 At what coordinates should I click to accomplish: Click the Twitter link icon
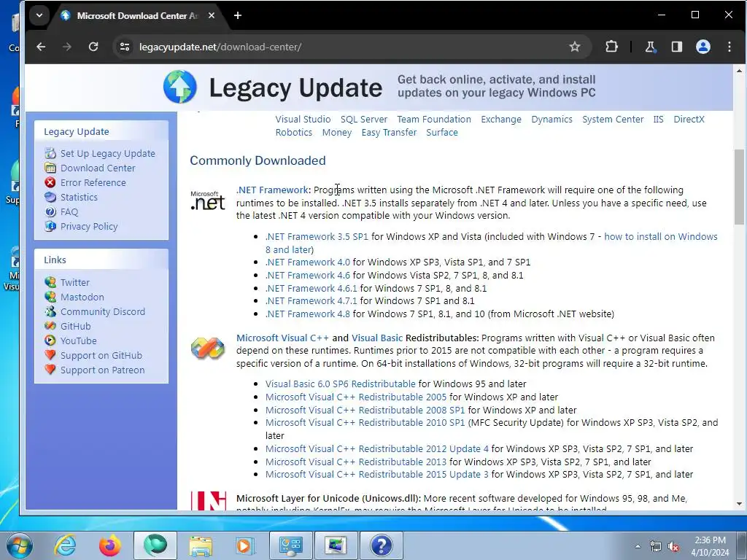50,282
